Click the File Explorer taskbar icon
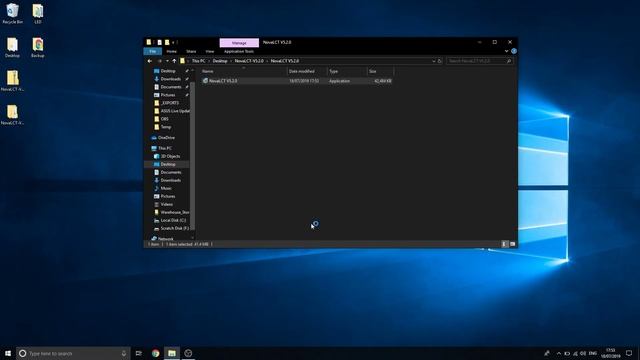 pos(172,353)
